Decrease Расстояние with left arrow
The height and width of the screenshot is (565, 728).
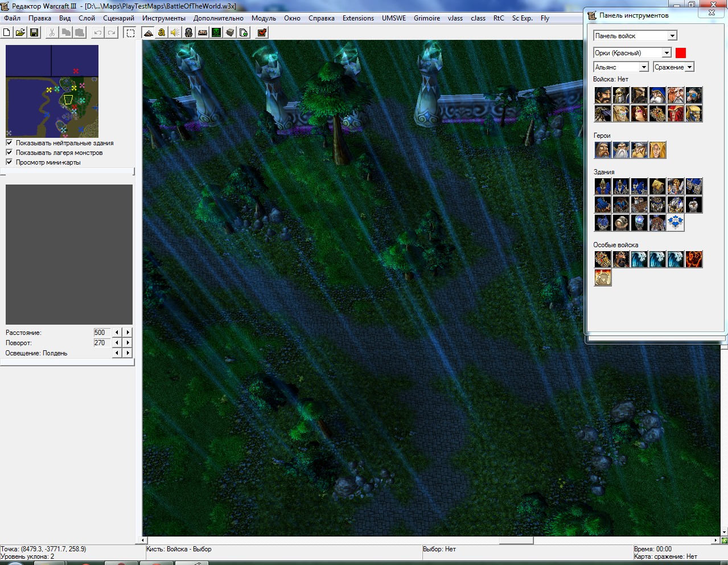(117, 333)
